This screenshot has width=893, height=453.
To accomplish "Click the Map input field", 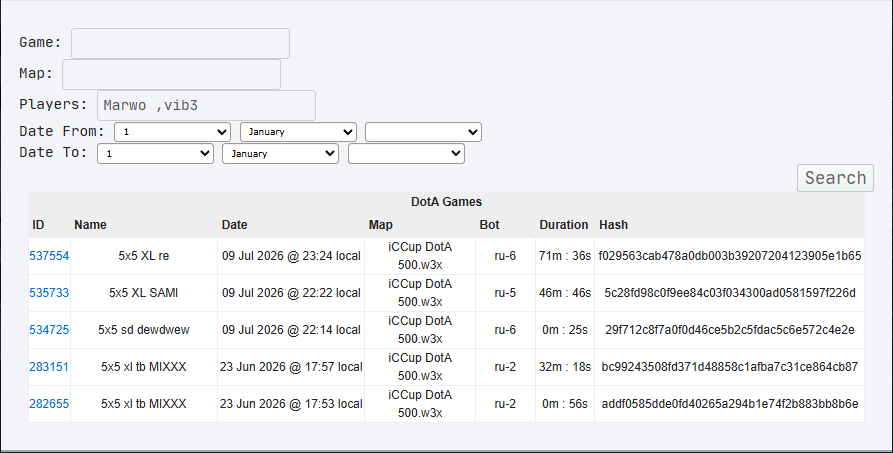I will (171, 74).
